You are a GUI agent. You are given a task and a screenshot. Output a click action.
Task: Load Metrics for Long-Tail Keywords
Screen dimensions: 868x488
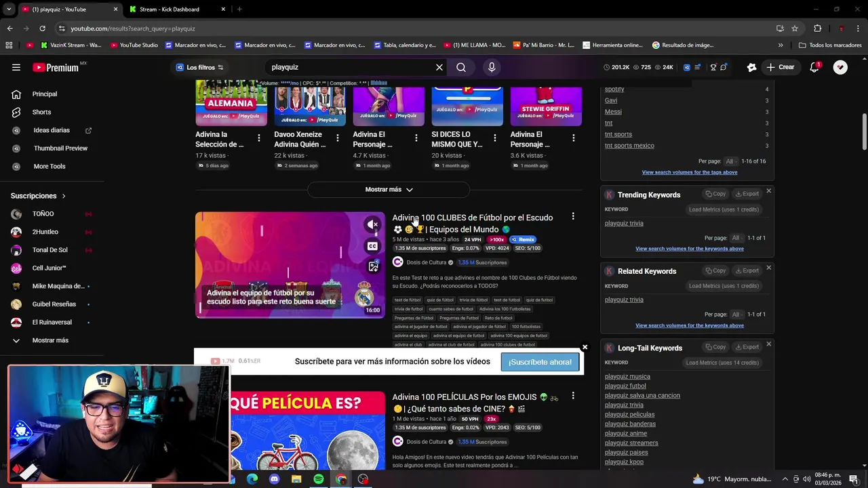[722, 363]
